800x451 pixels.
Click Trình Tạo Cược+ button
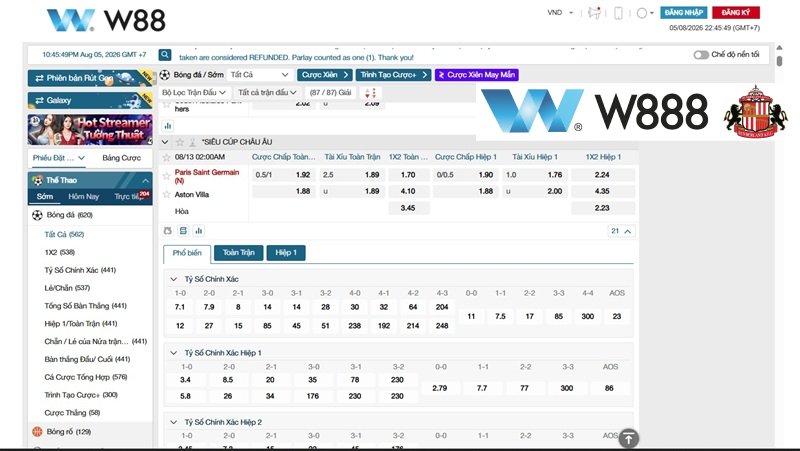(x=393, y=75)
